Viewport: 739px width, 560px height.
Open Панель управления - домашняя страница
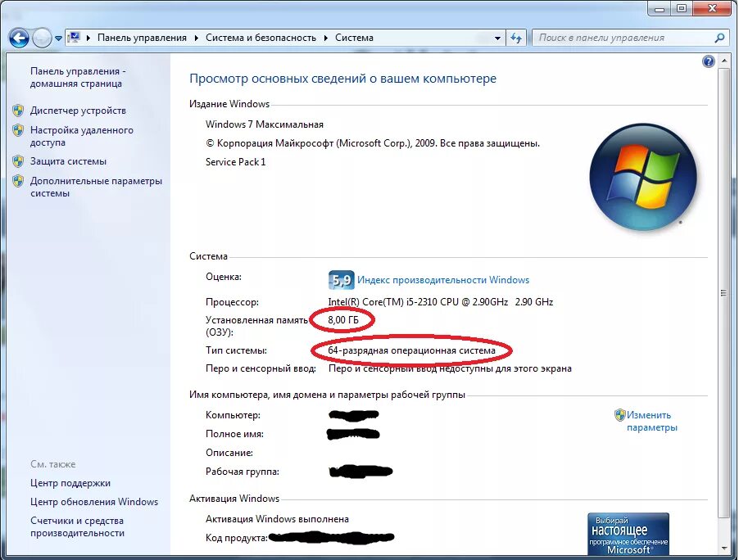pyautogui.click(x=78, y=77)
